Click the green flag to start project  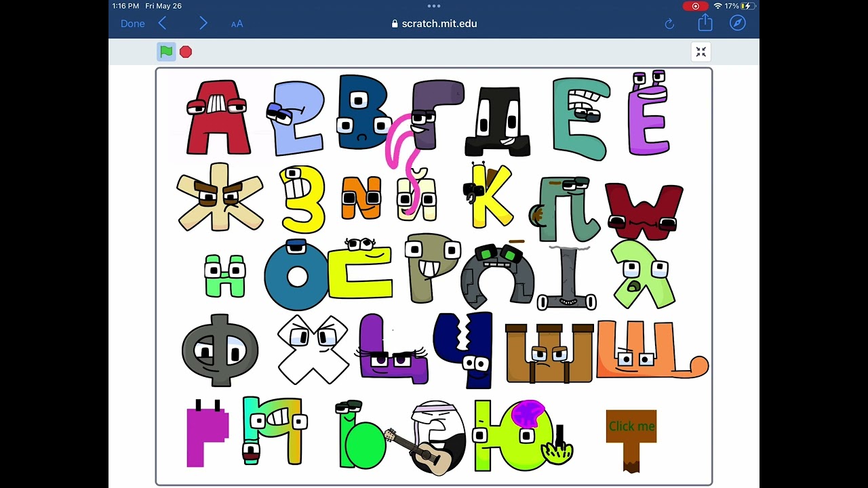click(166, 52)
